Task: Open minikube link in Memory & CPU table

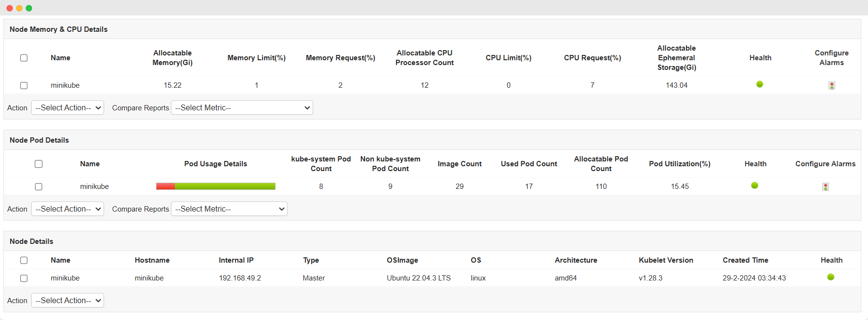Action: tap(65, 85)
